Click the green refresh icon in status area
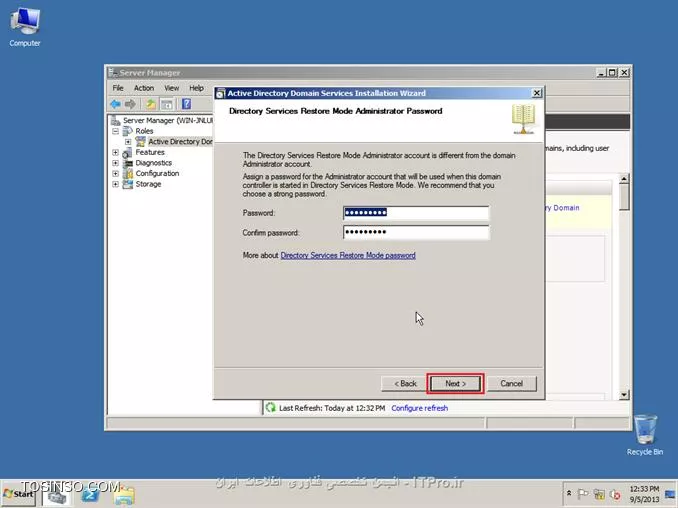678x508 pixels. (x=271, y=408)
